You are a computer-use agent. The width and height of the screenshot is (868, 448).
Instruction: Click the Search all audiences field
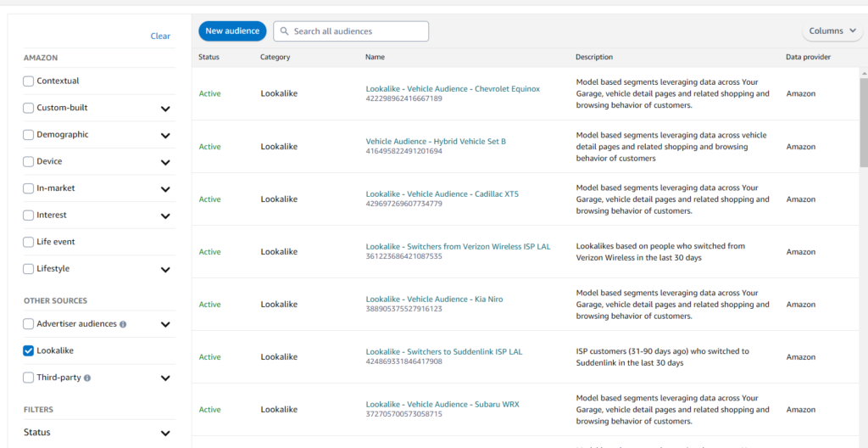pyautogui.click(x=351, y=31)
